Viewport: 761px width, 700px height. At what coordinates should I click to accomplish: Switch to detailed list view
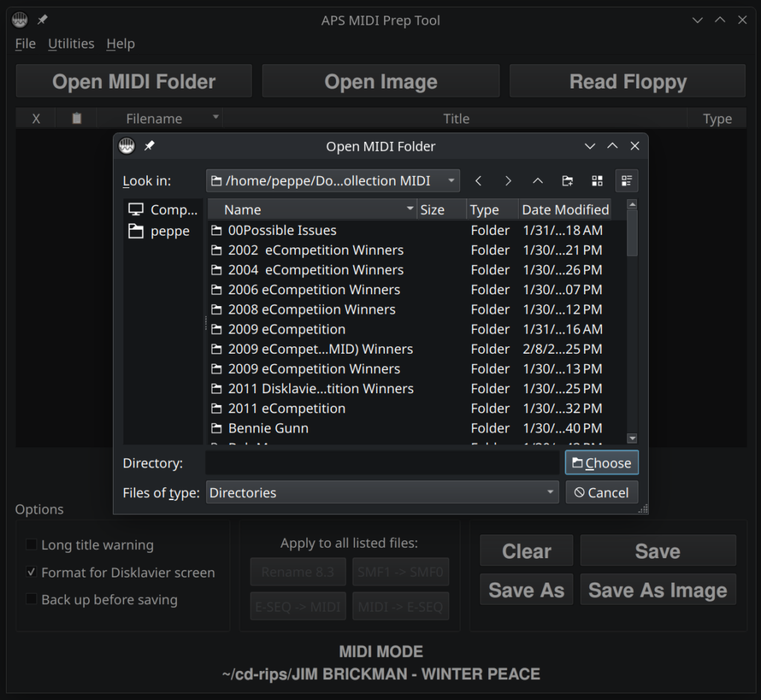click(x=626, y=181)
